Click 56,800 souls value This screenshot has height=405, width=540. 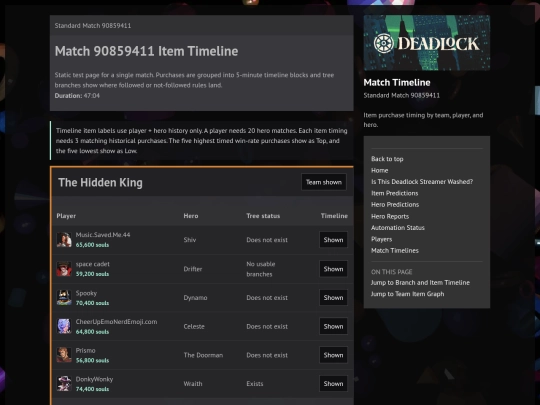(92, 361)
